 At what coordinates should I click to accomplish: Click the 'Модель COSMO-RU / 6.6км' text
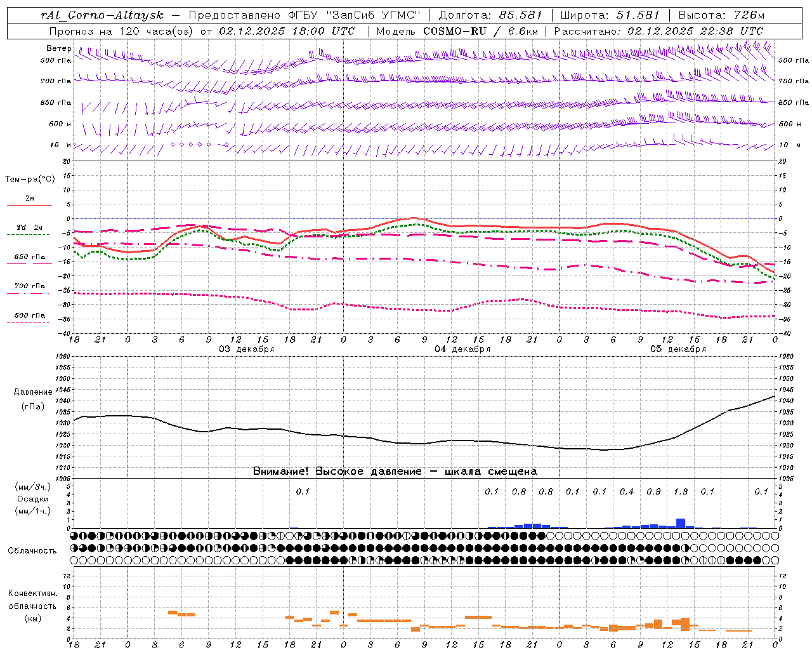point(457,31)
